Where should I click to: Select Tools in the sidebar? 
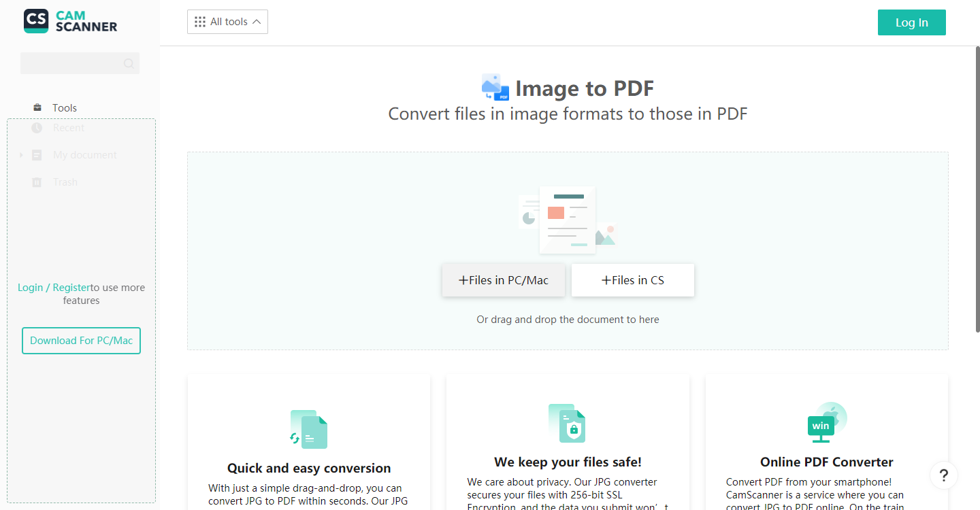[65, 107]
